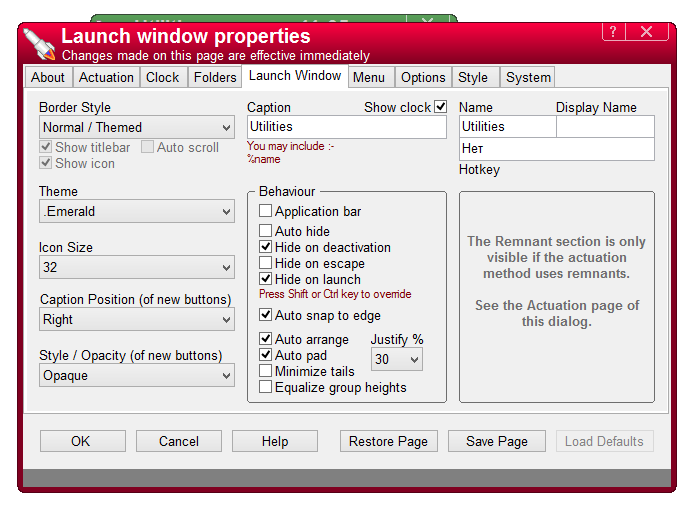Click the Cancel button

pos(179,441)
